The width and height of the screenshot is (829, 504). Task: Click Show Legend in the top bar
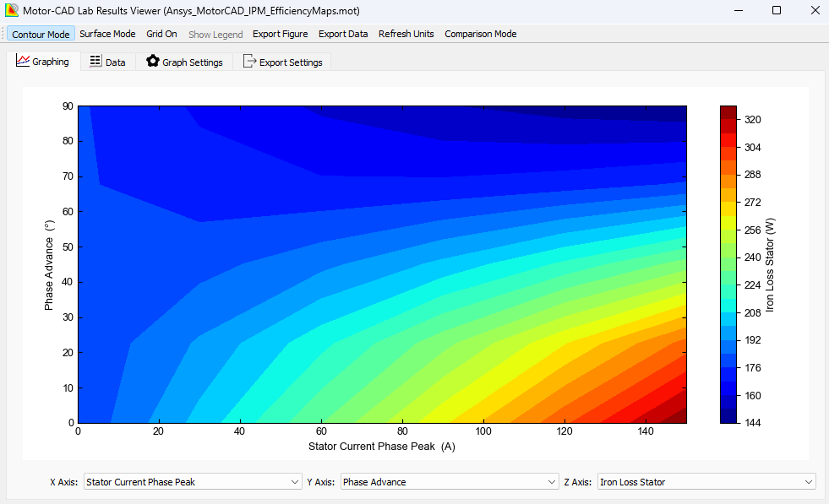pyautogui.click(x=215, y=34)
